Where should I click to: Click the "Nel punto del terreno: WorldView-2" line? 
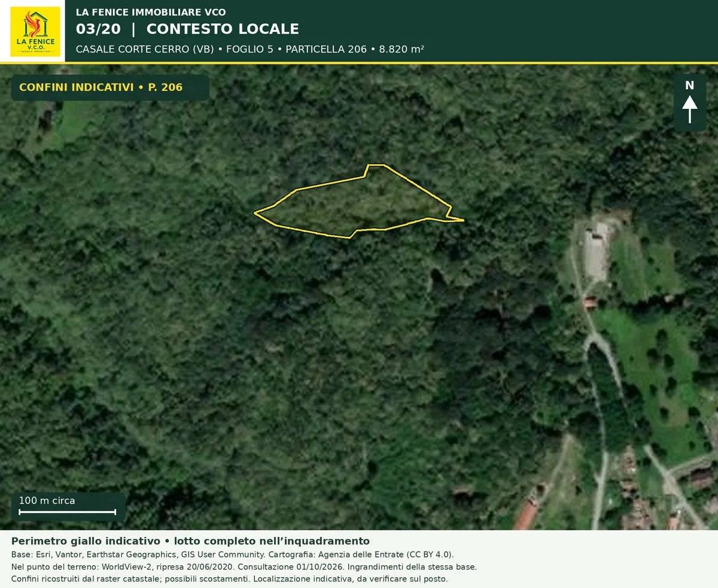[x=244, y=566]
